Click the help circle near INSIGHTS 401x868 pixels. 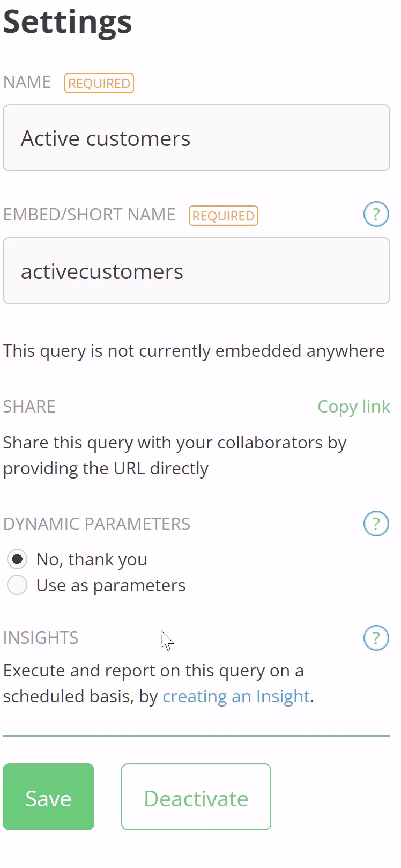click(x=376, y=638)
